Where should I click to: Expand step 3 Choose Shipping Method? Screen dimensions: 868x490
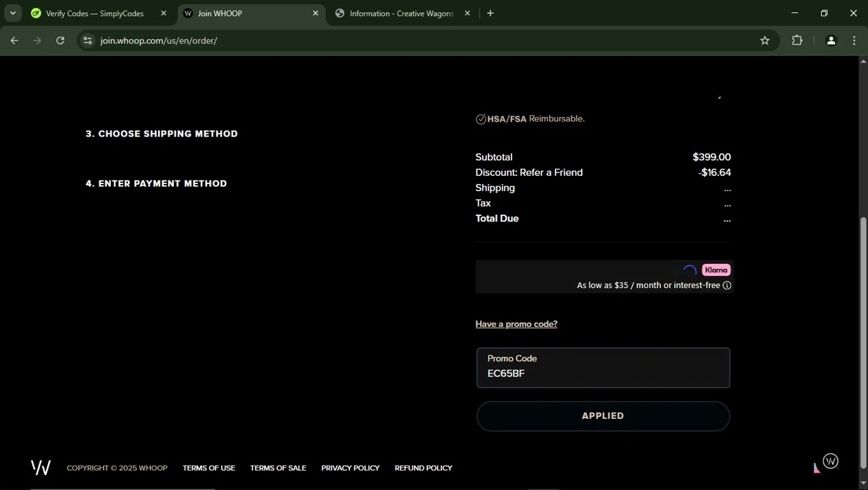pyautogui.click(x=161, y=134)
